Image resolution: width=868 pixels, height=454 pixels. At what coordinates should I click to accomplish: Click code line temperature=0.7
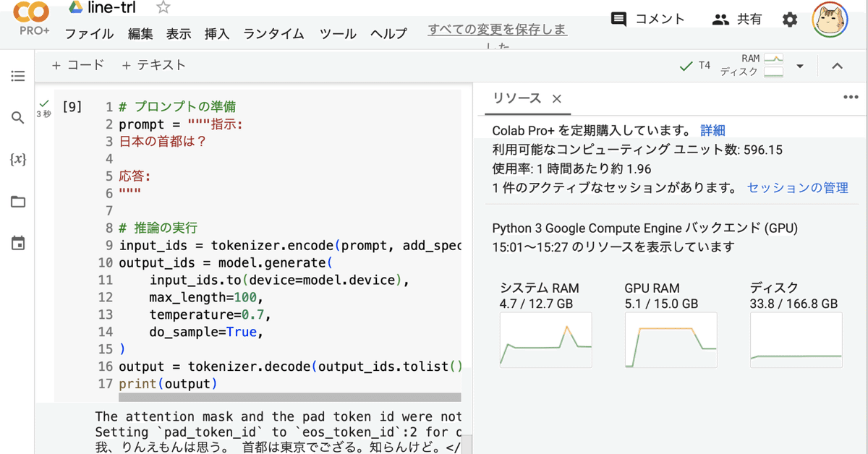click(210, 314)
